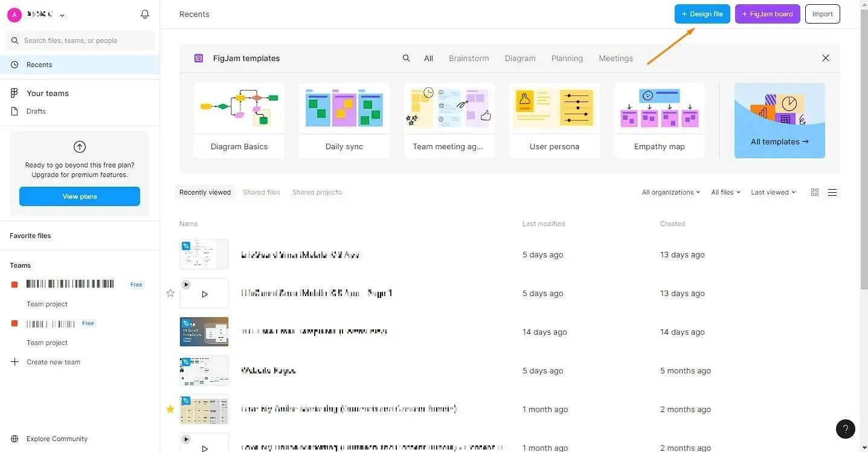Create a new FigJam board

(x=768, y=14)
